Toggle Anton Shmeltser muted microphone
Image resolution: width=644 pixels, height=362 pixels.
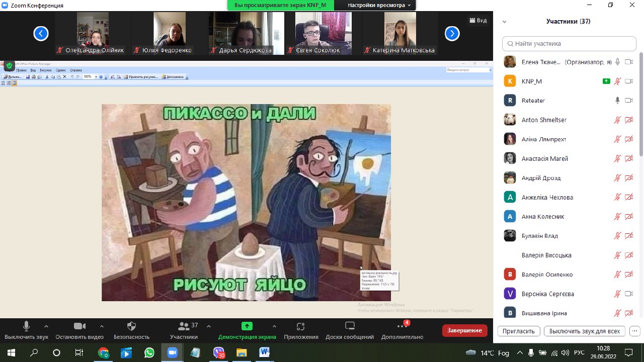pyautogui.click(x=617, y=120)
